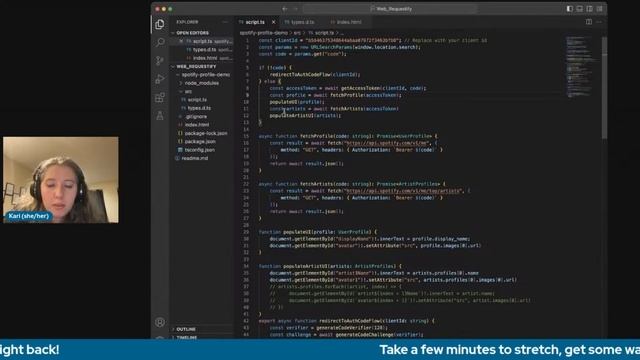The image size is (640, 360).
Task: Toggle the bottom panel visibility
Action: click(579, 9)
